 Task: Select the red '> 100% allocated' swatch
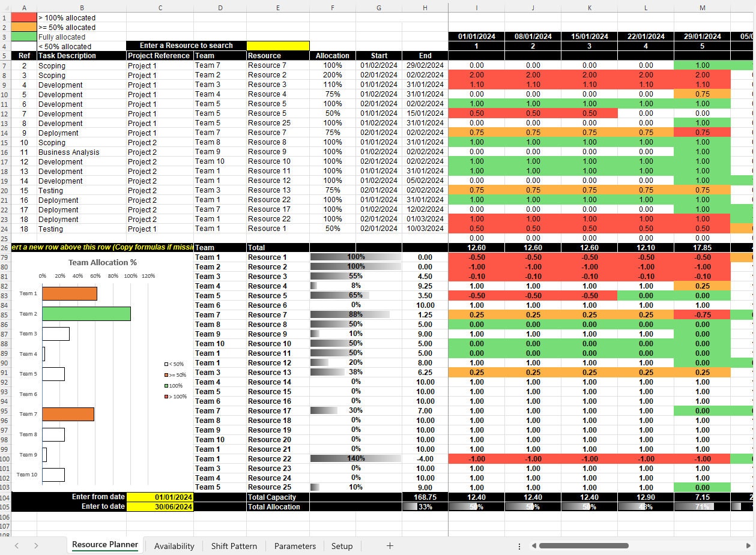coord(24,17)
